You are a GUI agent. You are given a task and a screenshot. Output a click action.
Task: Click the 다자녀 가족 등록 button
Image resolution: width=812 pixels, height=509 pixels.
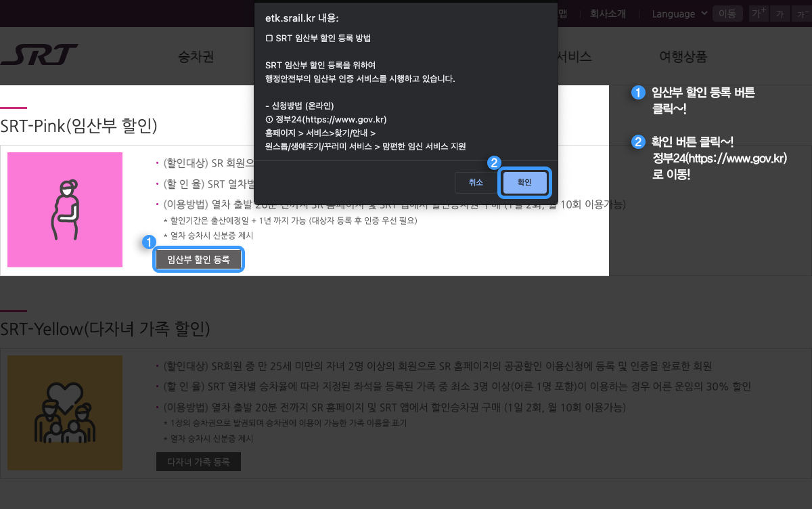198,462
